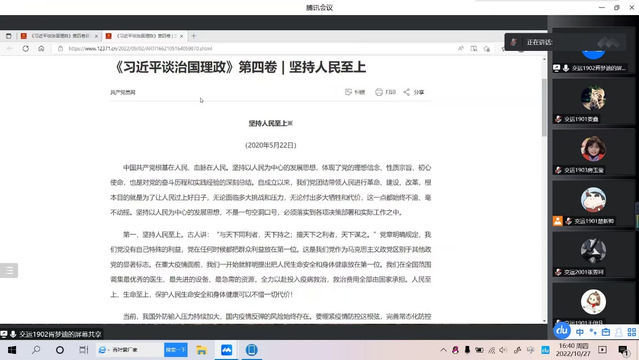Go back in the shared browser
639x360 pixels.
10,49
